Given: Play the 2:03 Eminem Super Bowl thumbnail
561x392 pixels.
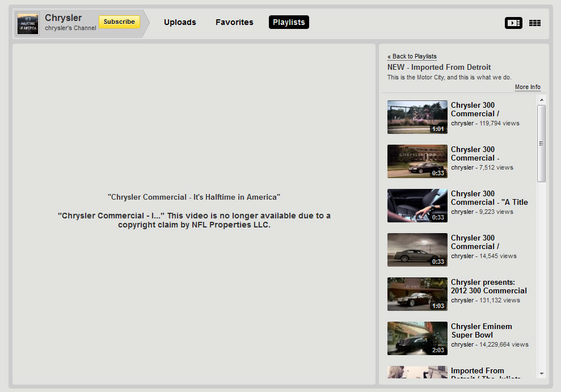Looking at the screenshot, I should point(417,338).
